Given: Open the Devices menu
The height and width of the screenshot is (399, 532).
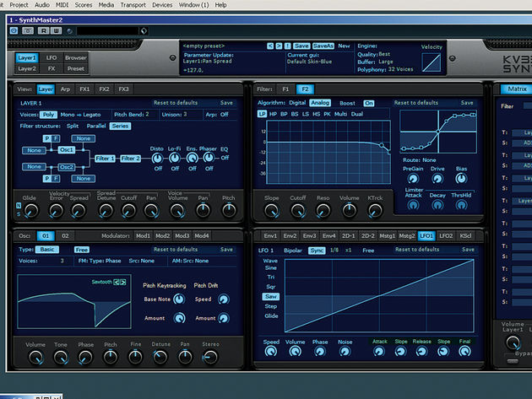Looking at the screenshot, I should coord(162,5).
